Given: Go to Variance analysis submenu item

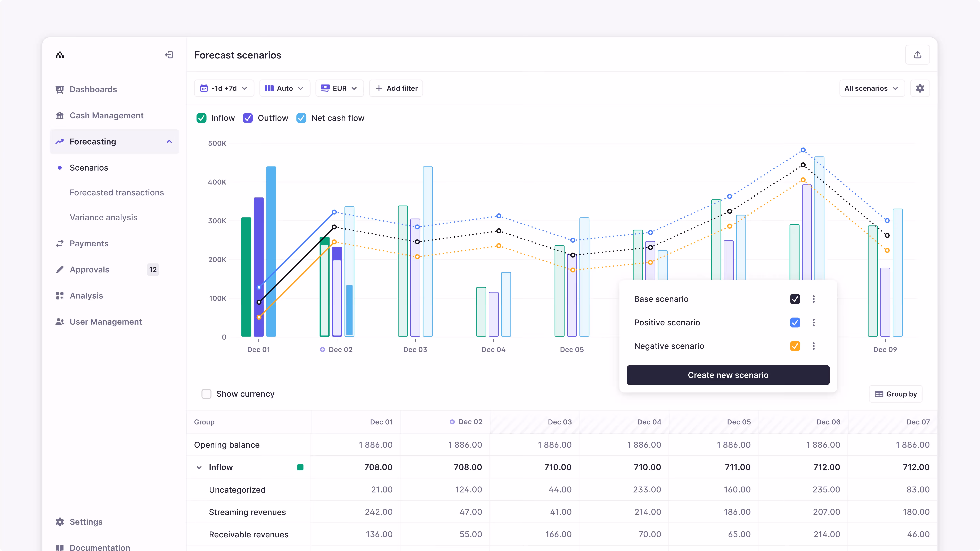Looking at the screenshot, I should click(103, 217).
